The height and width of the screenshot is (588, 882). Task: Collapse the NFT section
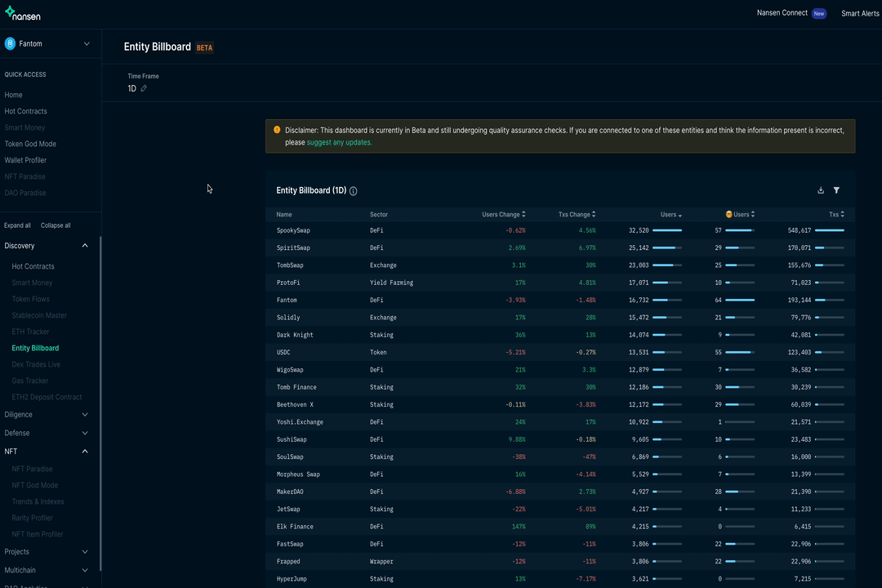(x=85, y=452)
